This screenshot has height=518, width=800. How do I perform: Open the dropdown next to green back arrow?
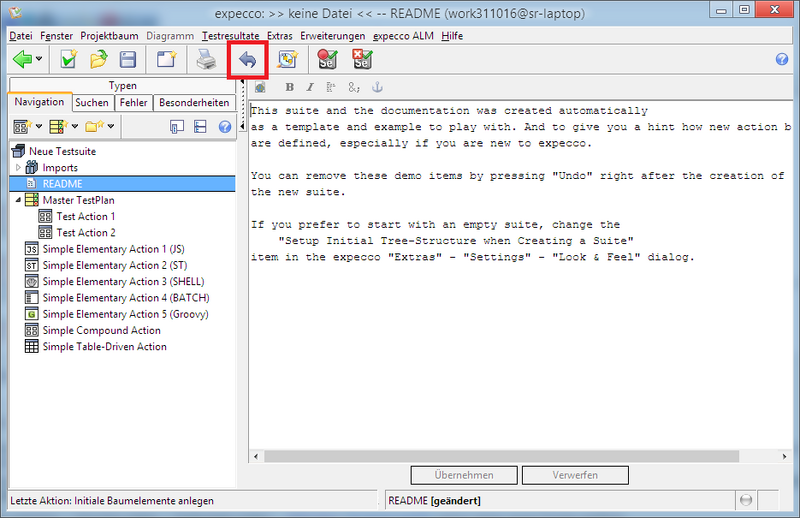tap(39, 59)
